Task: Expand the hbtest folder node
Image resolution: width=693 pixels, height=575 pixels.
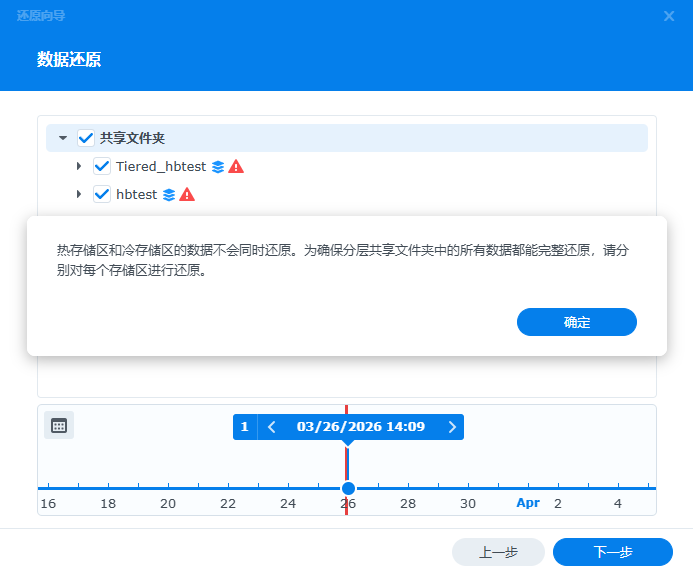Action: (x=79, y=194)
